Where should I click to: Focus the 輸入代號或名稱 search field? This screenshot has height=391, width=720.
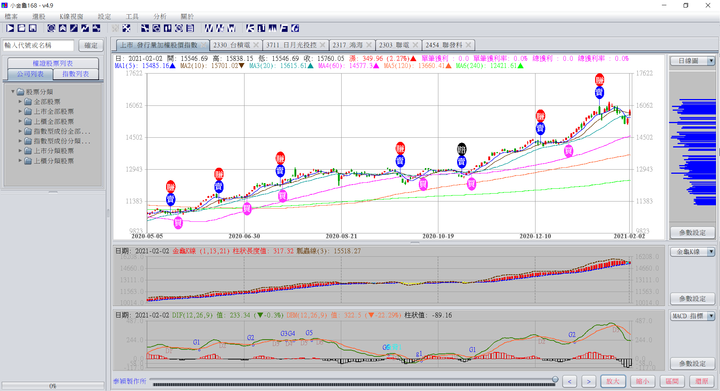pyautogui.click(x=39, y=45)
